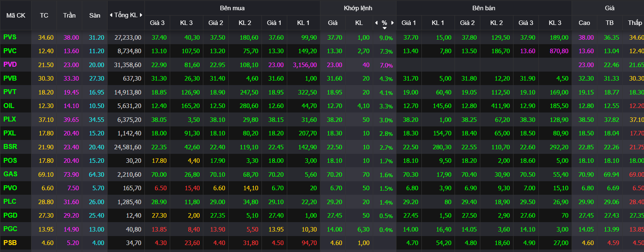Click the TC column header

click(44, 15)
